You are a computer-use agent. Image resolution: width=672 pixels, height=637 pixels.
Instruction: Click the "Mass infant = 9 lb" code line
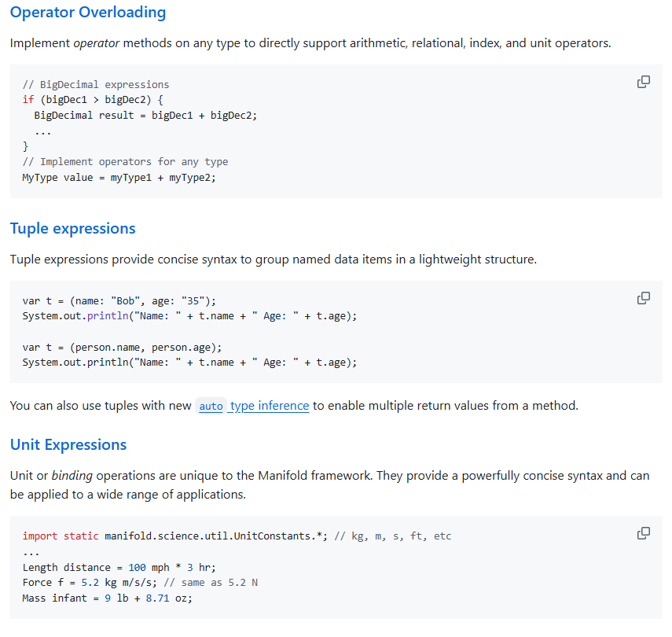[107, 598]
